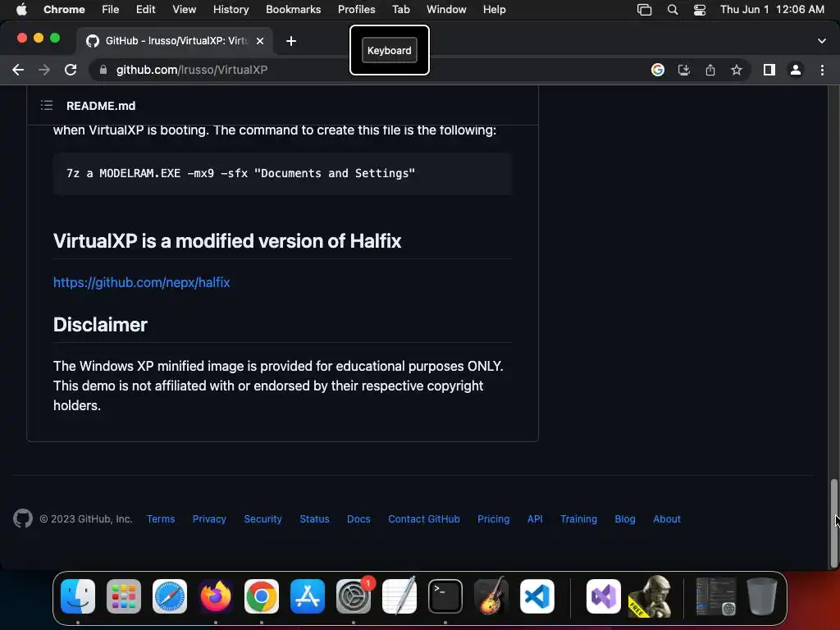This screenshot has height=630, width=840.
Task: Open App Store from the dock
Action: point(308,596)
